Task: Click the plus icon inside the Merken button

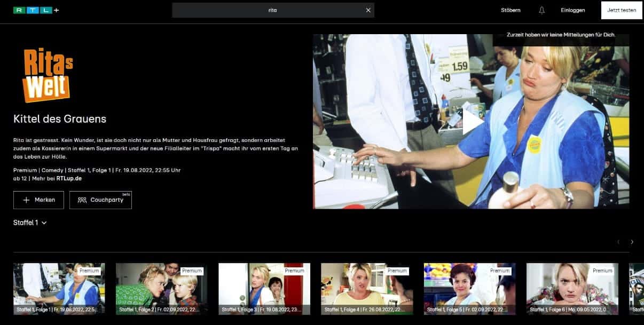Action: [x=26, y=200]
